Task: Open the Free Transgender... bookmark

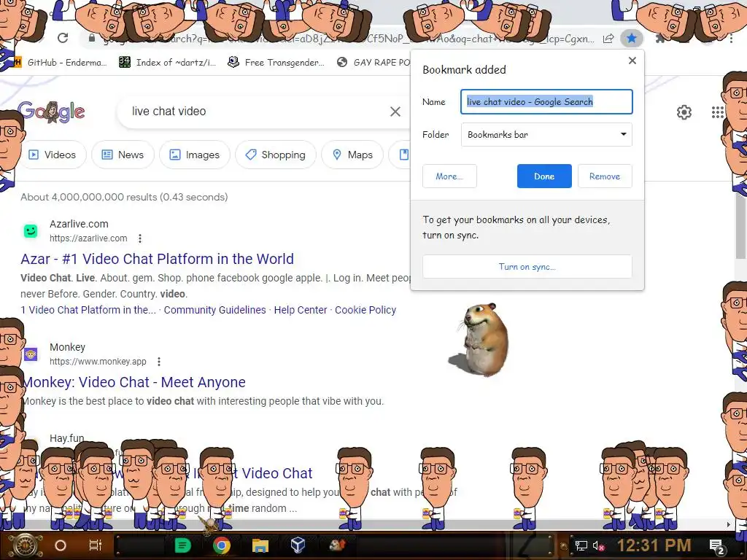Action: (276, 63)
